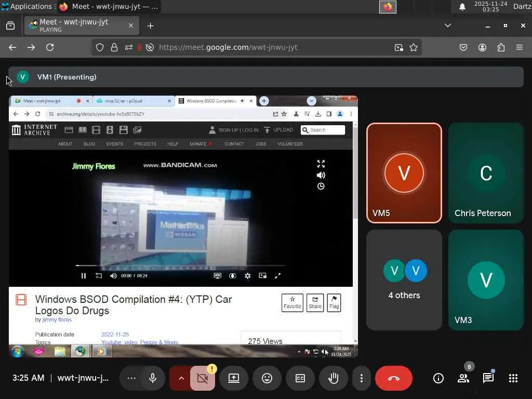Open picture-in-picture icon in address bar

click(x=399, y=47)
